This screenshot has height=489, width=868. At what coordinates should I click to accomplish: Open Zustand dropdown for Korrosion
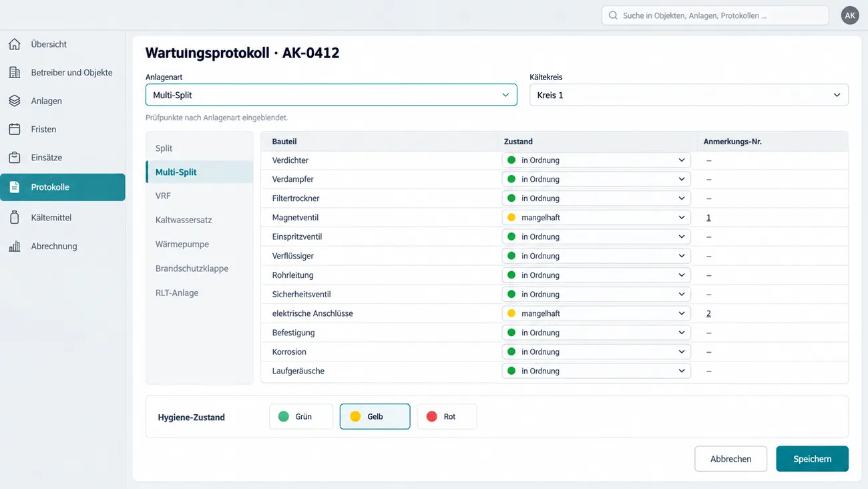(x=596, y=352)
